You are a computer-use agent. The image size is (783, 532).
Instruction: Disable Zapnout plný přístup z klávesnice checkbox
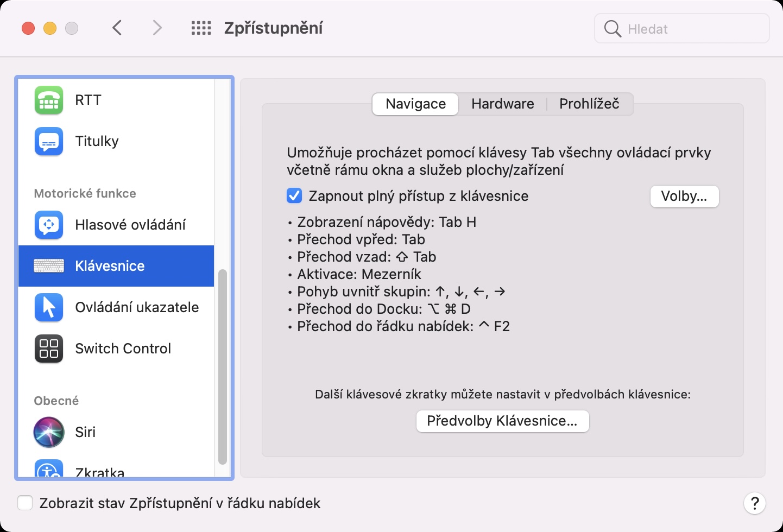click(x=294, y=196)
